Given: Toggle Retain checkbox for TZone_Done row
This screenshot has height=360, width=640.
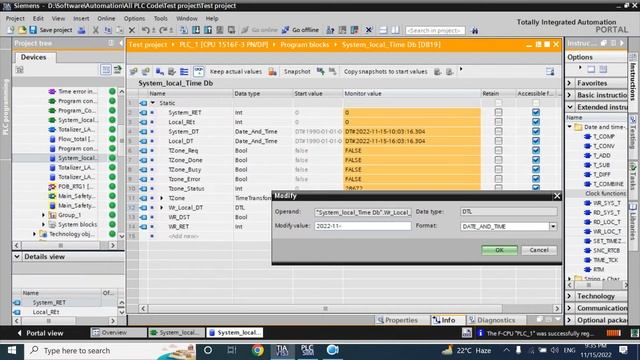Looking at the screenshot, I should pyautogui.click(x=498, y=160).
